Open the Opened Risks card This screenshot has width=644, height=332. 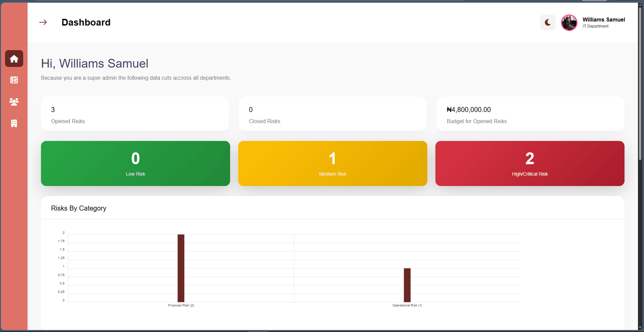coord(135,114)
